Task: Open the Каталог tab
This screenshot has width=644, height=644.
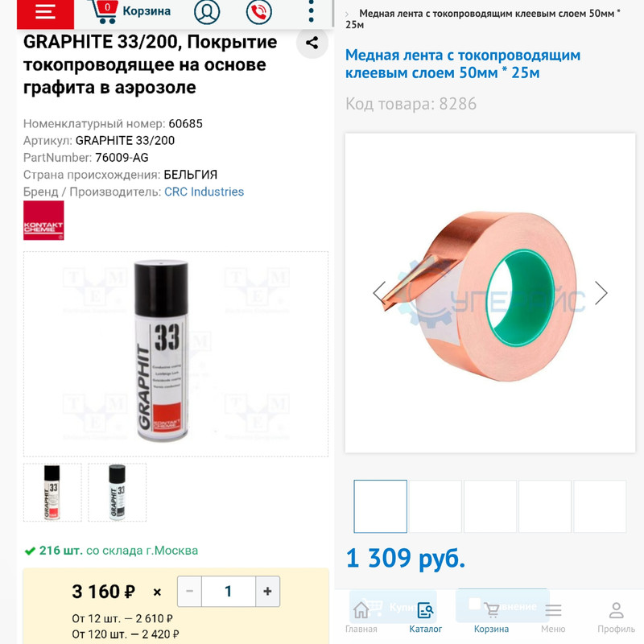Action: 426,617
